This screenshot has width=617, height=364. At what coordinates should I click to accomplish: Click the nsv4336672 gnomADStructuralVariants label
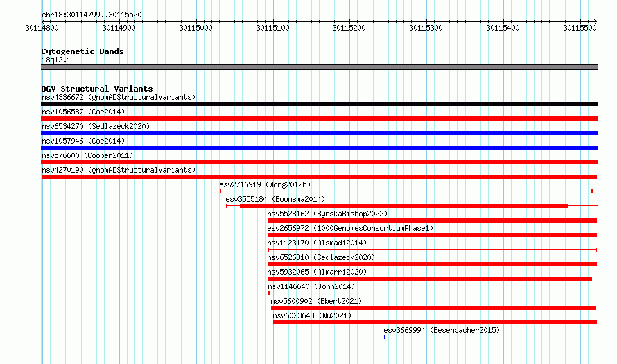click(119, 97)
